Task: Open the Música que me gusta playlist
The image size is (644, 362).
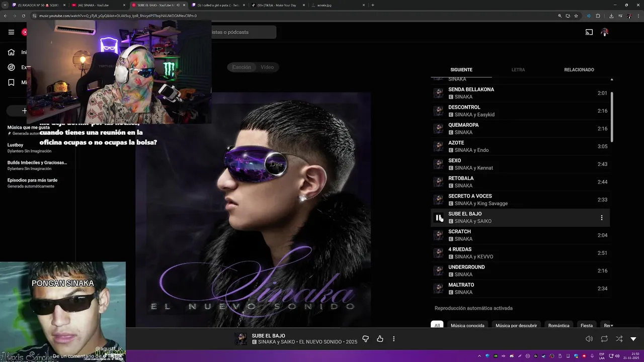Action: tap(29, 128)
